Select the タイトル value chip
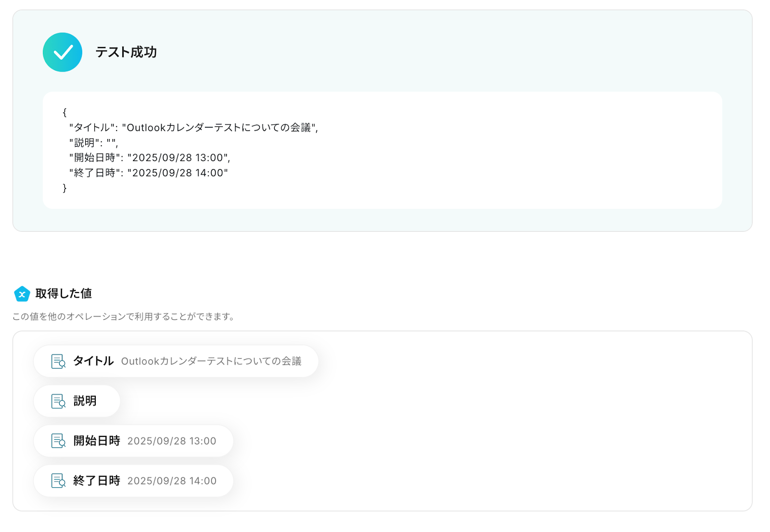770x532 pixels. (x=176, y=361)
